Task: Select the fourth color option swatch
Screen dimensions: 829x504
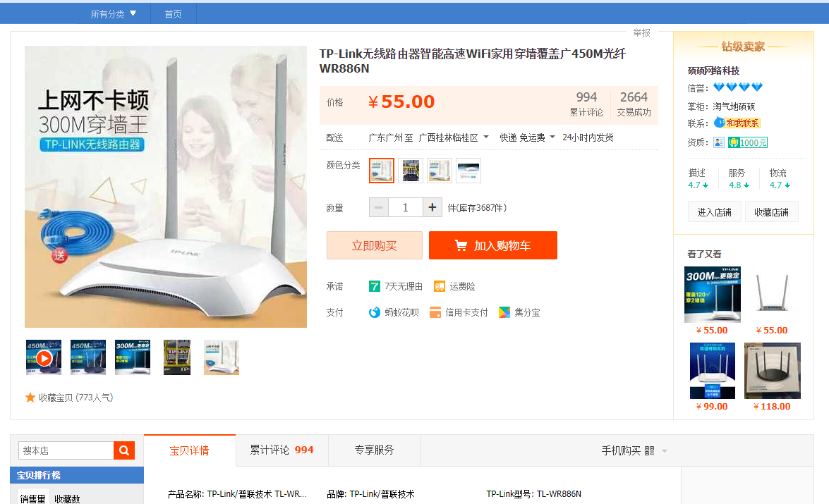Action: (x=468, y=171)
